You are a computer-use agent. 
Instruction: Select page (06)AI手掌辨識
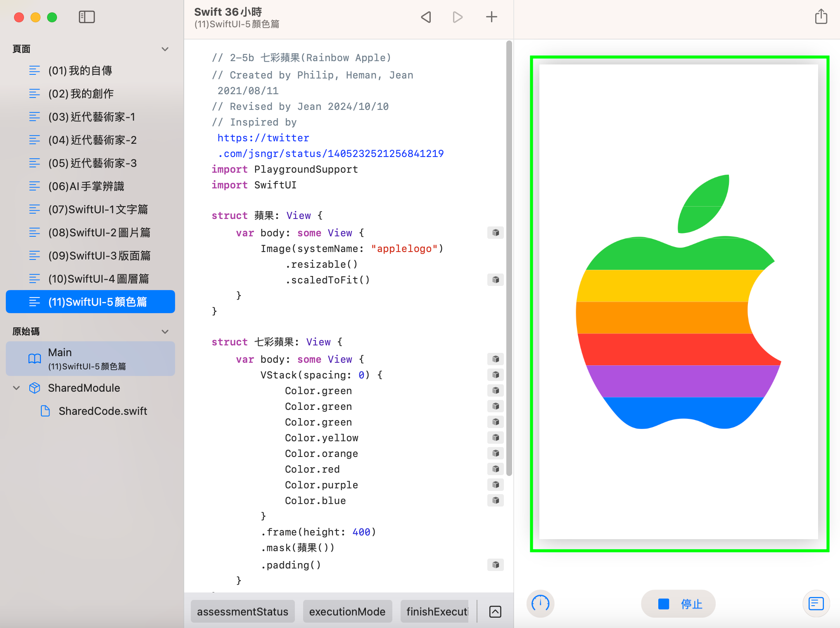pos(86,186)
